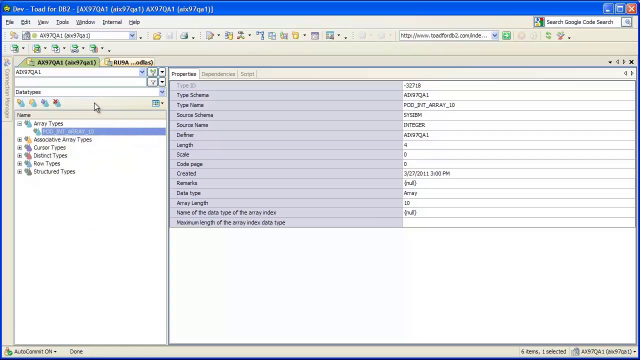Expand the Row Types node

[20, 164]
